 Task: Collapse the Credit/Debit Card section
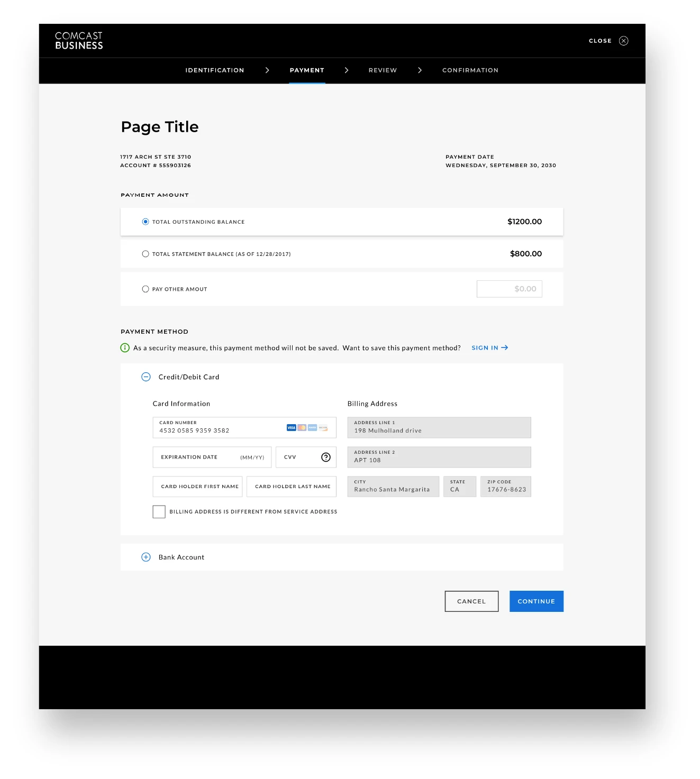(x=146, y=377)
